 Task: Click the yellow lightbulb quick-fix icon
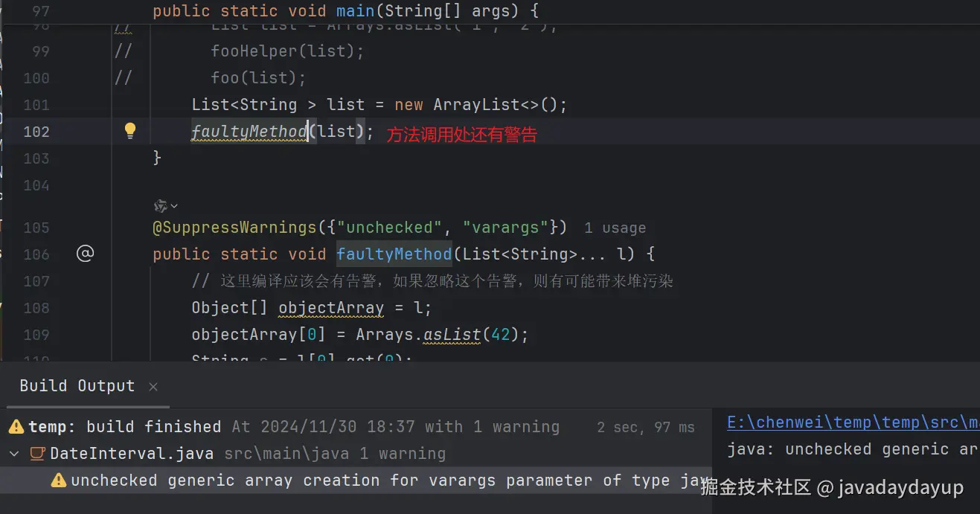130,132
